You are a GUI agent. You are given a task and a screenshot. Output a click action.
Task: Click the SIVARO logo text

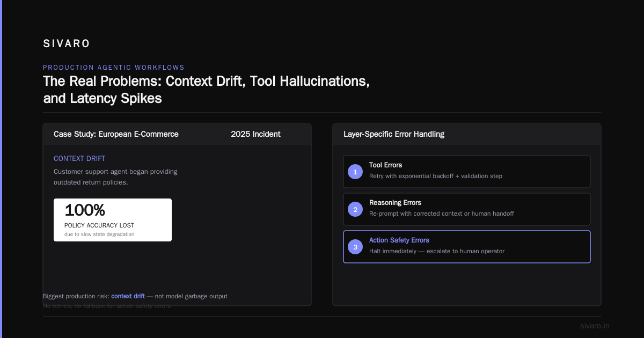point(67,43)
